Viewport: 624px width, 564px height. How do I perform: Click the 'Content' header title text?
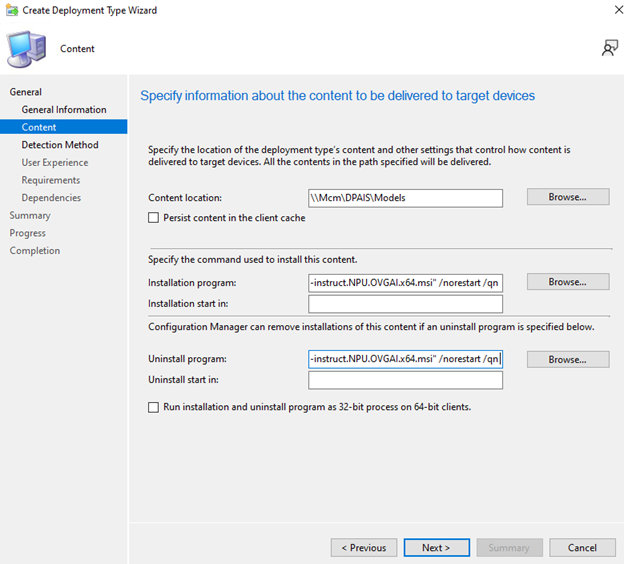(77, 49)
